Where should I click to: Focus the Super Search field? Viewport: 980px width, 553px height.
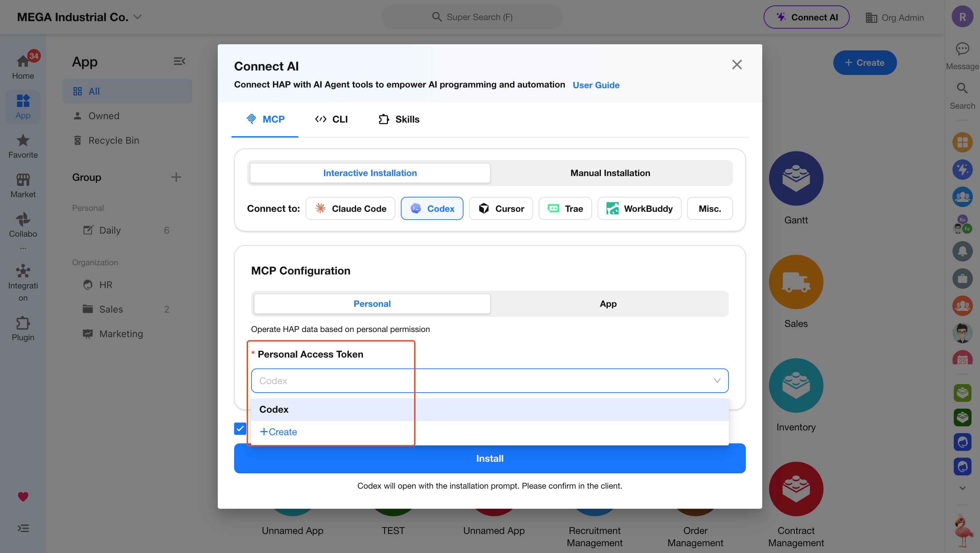[x=472, y=17]
